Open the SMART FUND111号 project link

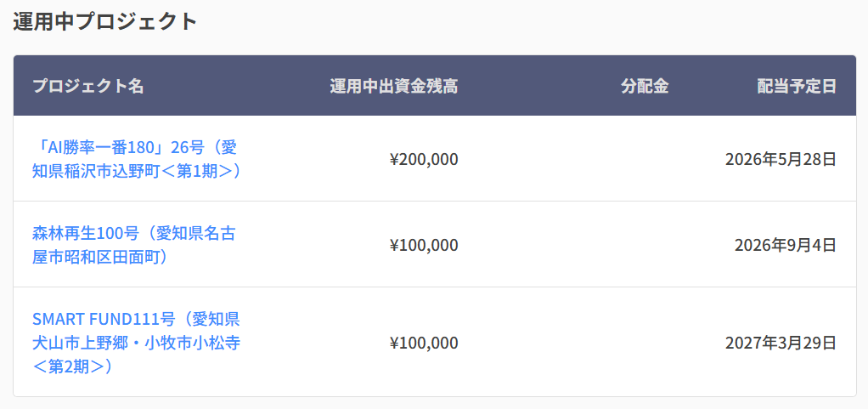[136, 343]
